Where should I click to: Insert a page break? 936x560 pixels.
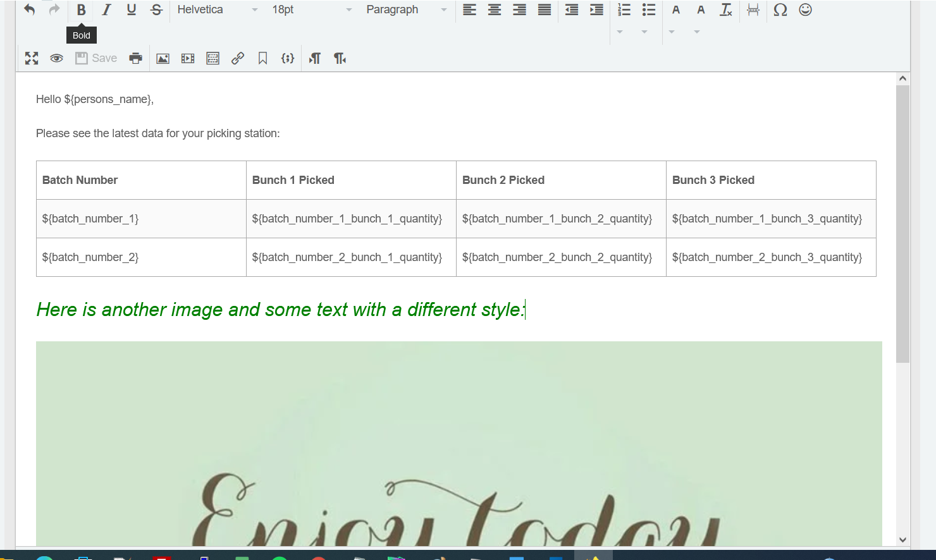click(x=753, y=9)
